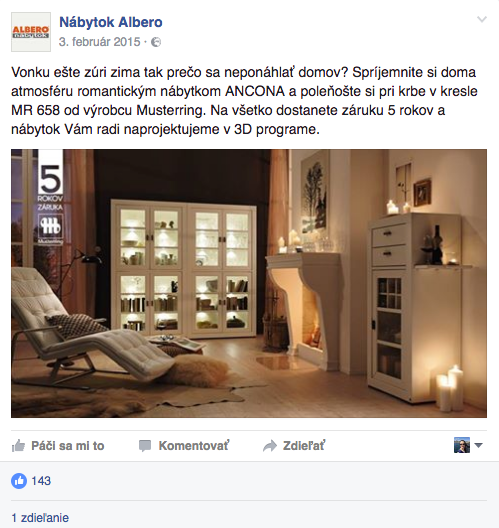Click the share arrow icon
The width and height of the screenshot is (499, 528).
(x=270, y=446)
